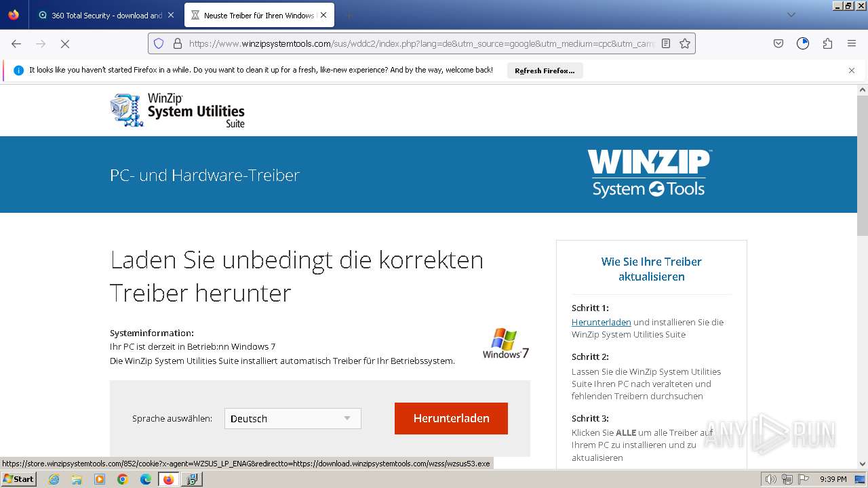Open the Firefox View pinned icon
The width and height of the screenshot is (868, 488).
click(14, 15)
